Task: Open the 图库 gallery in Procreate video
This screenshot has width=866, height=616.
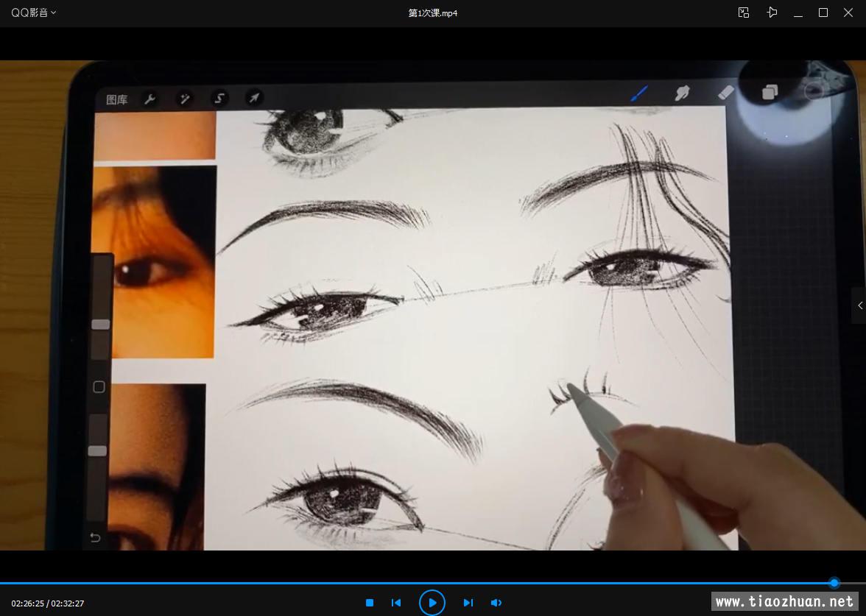Action: click(x=116, y=99)
